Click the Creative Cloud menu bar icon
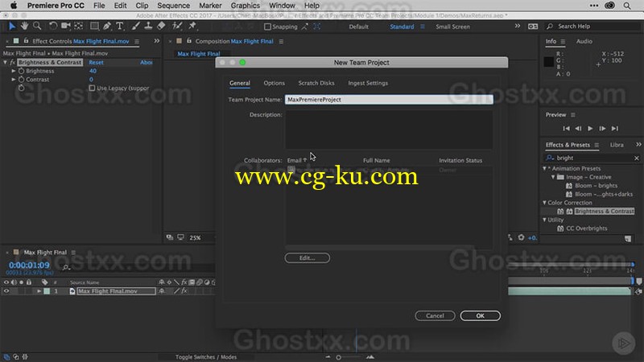Screen dimensions: 644x362 pyautogui.click(x=610, y=6)
